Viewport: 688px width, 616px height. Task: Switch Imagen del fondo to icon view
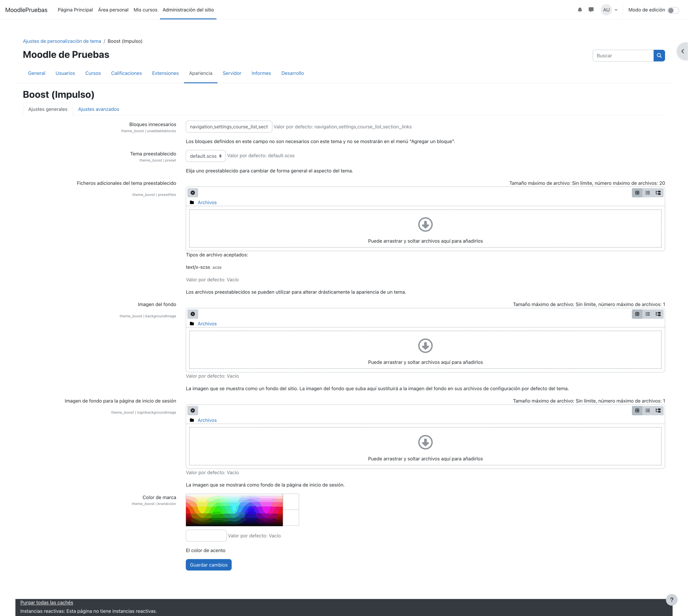637,314
